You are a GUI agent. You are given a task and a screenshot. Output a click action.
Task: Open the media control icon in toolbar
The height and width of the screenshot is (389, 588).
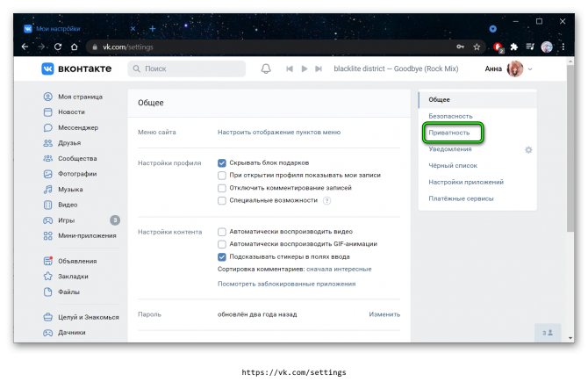[530, 47]
